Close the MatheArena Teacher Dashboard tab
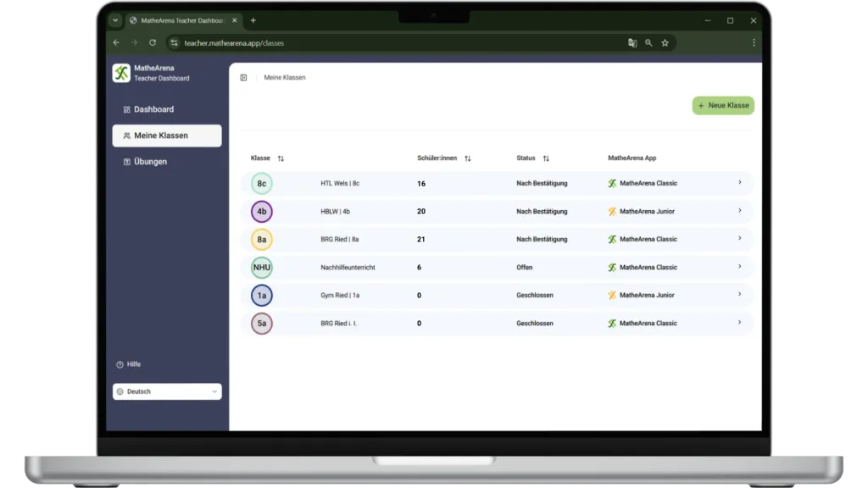The height and width of the screenshot is (488, 868). point(235,20)
